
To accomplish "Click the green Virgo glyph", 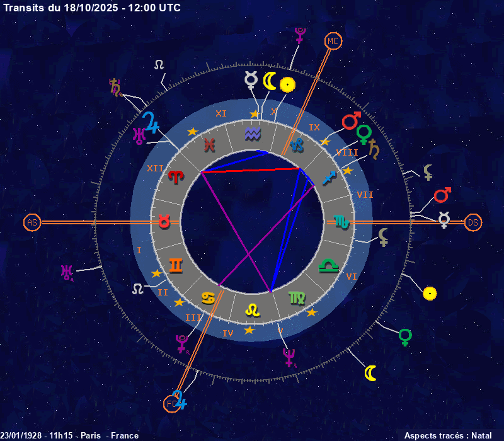I will click(296, 298).
